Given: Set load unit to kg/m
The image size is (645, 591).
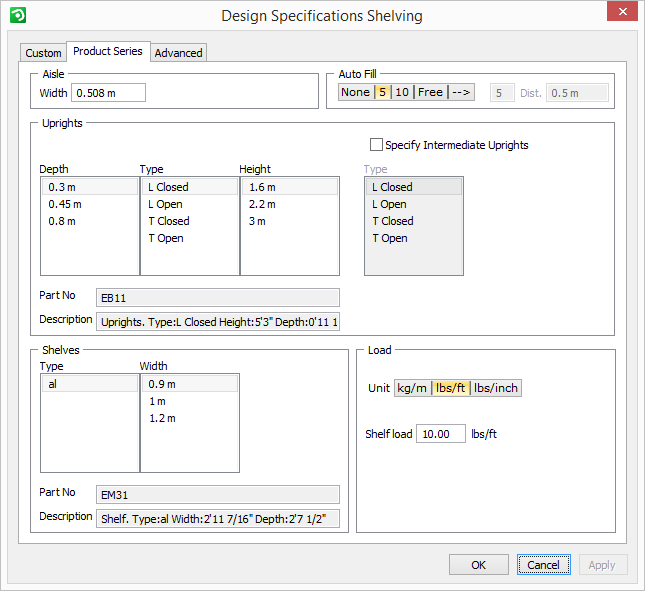Looking at the screenshot, I should [x=412, y=388].
